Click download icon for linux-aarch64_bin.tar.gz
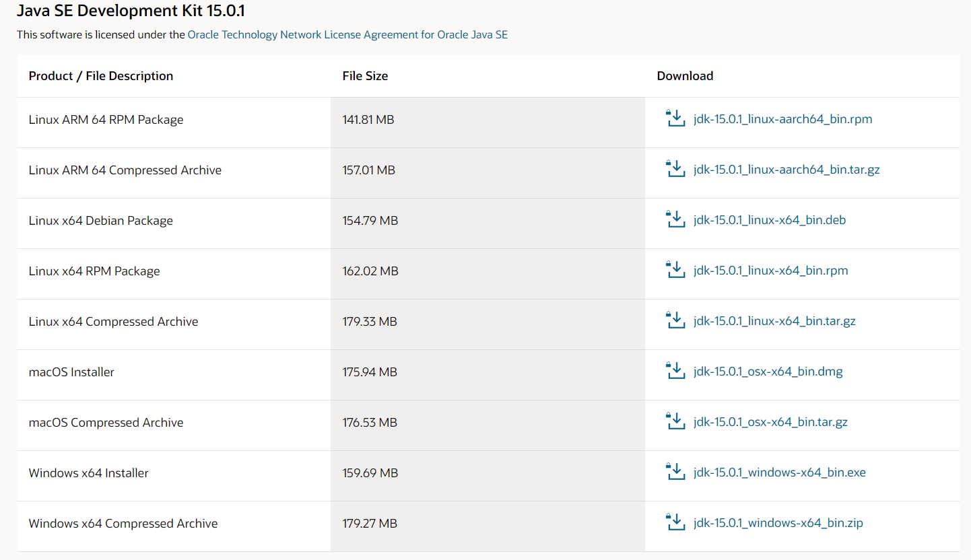 [675, 169]
